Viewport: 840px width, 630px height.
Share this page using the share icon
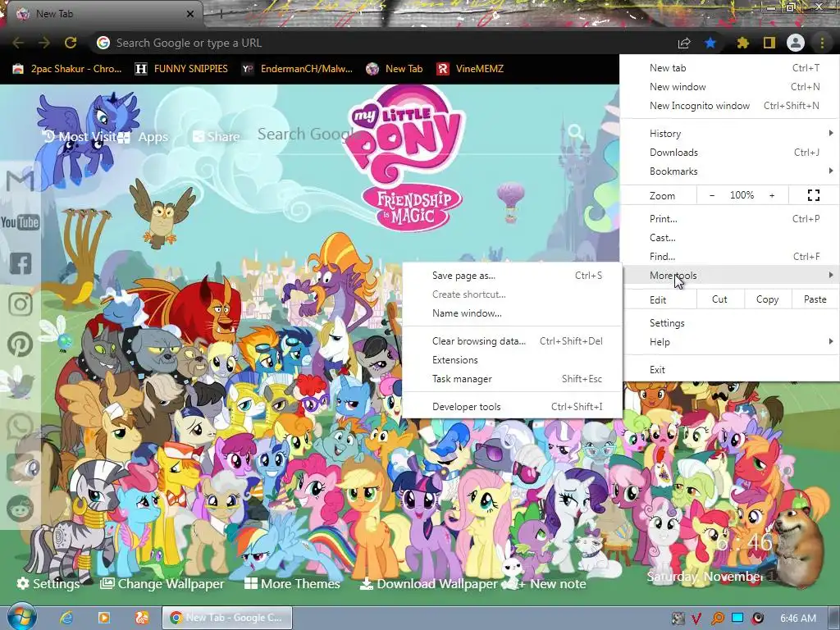[684, 43]
